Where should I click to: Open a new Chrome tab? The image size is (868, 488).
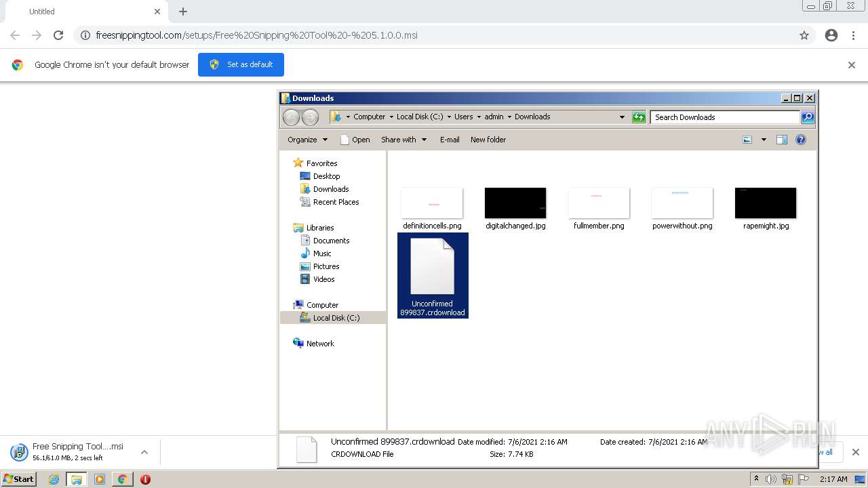pos(183,12)
